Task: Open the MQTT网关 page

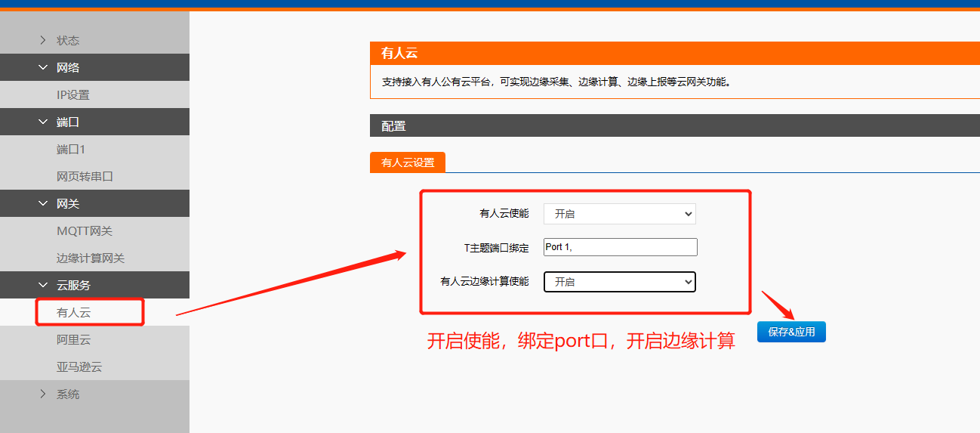Action: tap(85, 230)
